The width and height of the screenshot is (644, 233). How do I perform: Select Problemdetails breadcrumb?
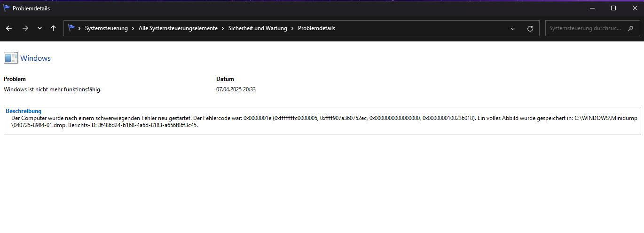316,28
